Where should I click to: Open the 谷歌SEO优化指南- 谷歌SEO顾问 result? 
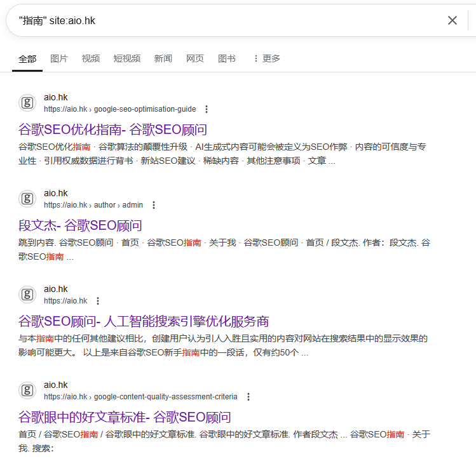coord(112,130)
